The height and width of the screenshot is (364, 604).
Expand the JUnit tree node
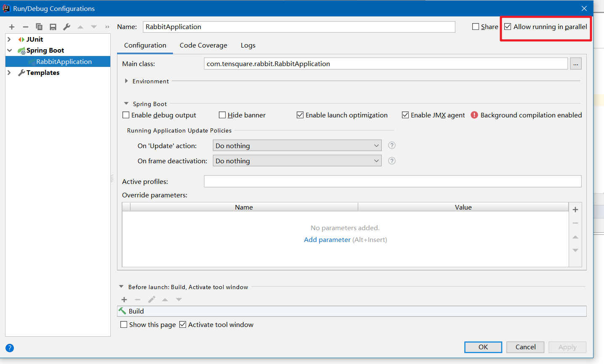coord(9,39)
